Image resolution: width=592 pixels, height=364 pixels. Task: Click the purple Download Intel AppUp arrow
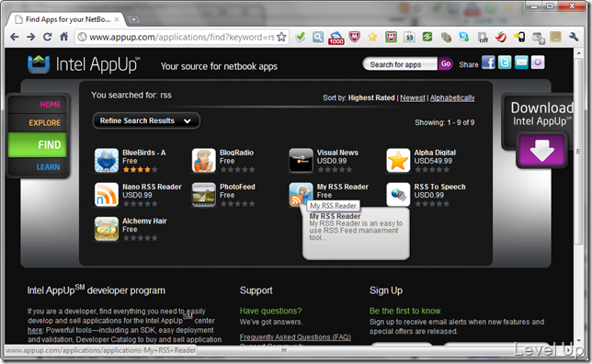541,150
